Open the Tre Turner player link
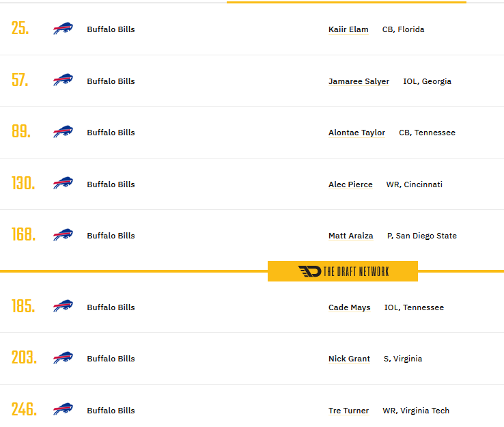Viewport: 504px width, 427px height. (348, 411)
